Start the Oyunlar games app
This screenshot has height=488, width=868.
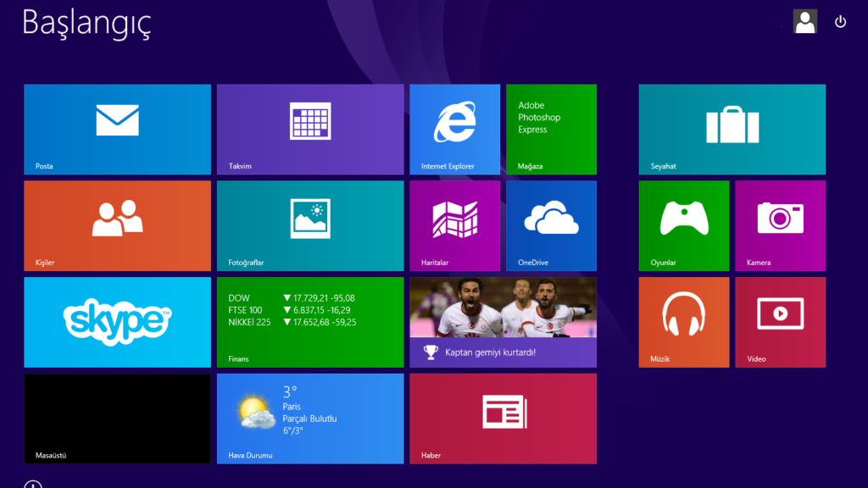(683, 225)
